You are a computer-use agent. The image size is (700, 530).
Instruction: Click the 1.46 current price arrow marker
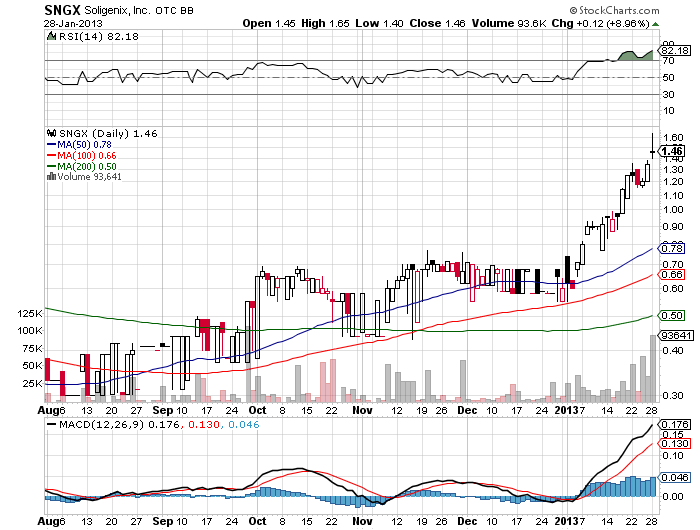click(671, 150)
